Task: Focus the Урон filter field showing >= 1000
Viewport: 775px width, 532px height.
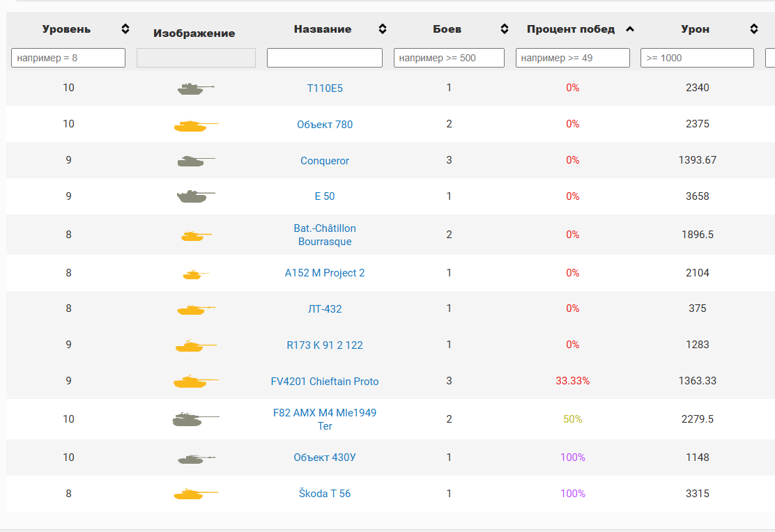Action: click(697, 58)
